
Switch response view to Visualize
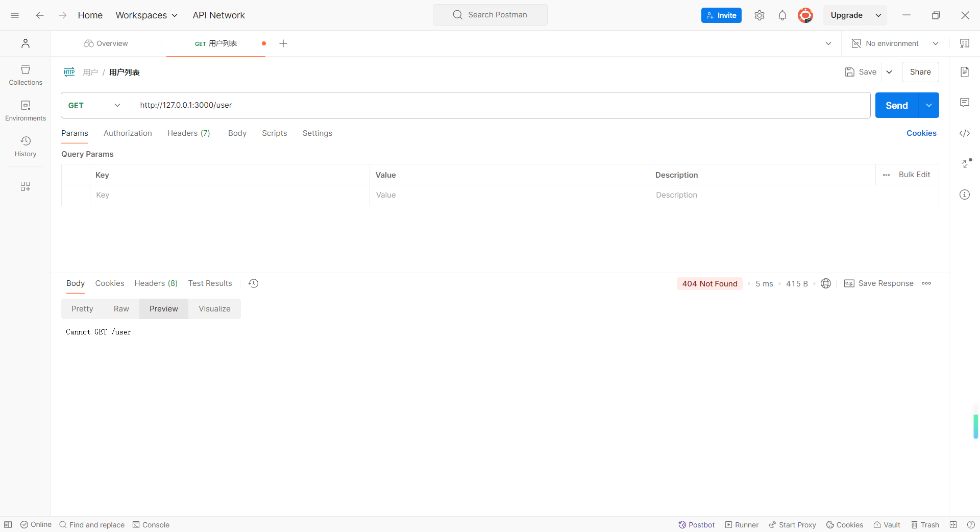point(214,309)
